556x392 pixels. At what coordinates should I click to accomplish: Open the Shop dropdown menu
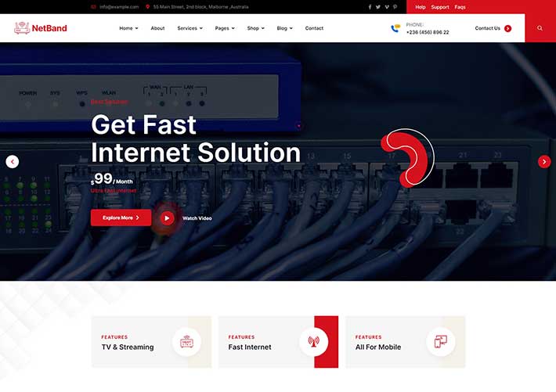[x=255, y=28]
